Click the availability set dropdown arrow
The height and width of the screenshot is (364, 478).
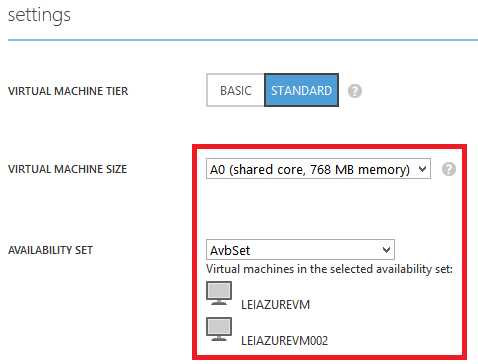point(386,249)
